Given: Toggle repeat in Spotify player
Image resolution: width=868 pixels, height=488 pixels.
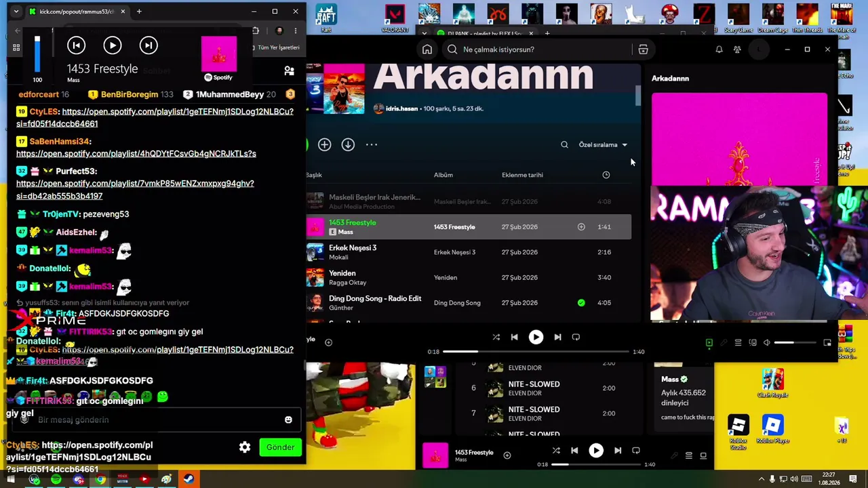Looking at the screenshot, I should point(576,337).
